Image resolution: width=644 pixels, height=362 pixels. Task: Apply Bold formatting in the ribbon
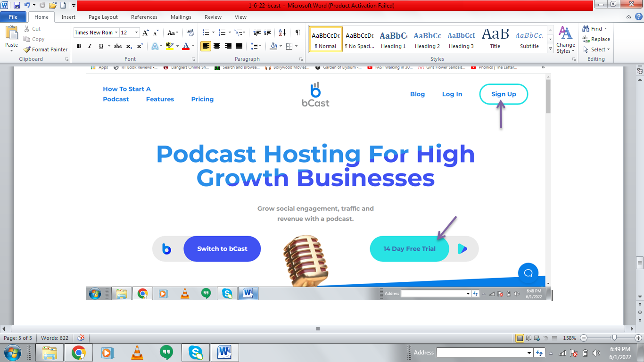click(x=79, y=46)
